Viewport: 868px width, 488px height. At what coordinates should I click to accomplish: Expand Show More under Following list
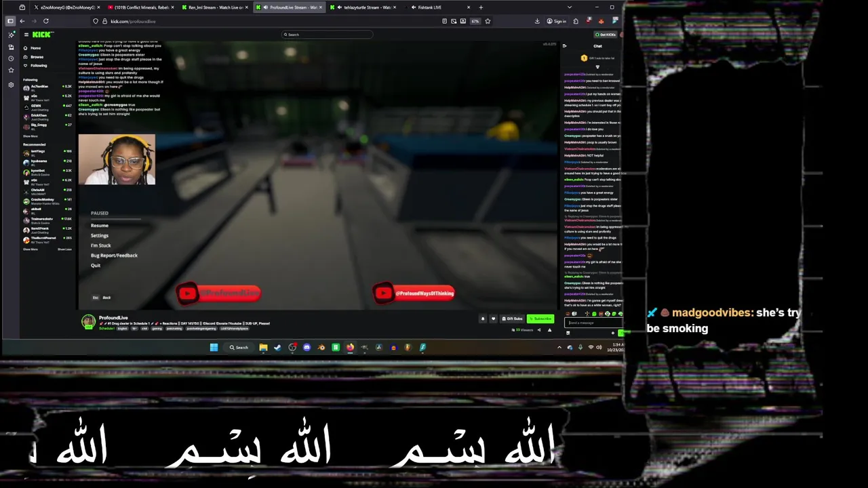31,136
